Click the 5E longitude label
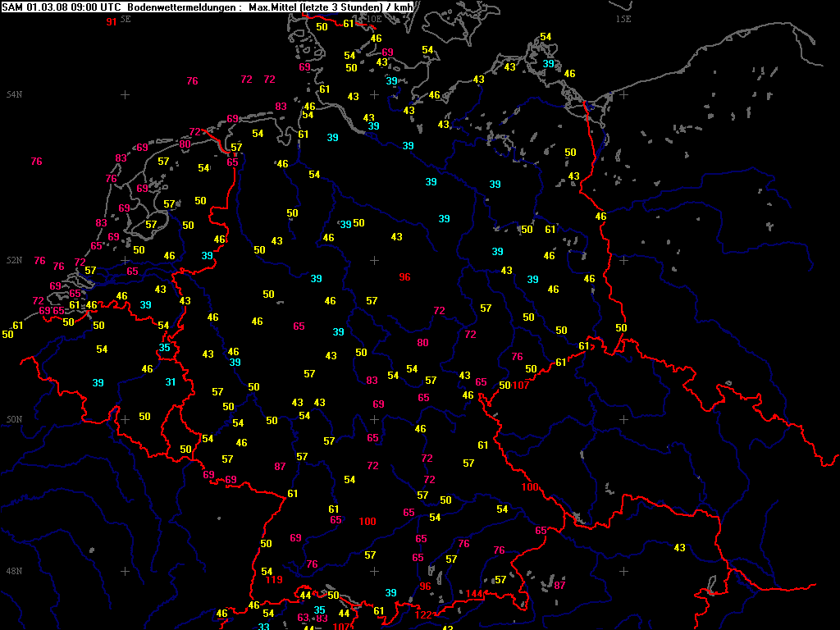Image resolution: width=840 pixels, height=630 pixels. click(x=125, y=18)
